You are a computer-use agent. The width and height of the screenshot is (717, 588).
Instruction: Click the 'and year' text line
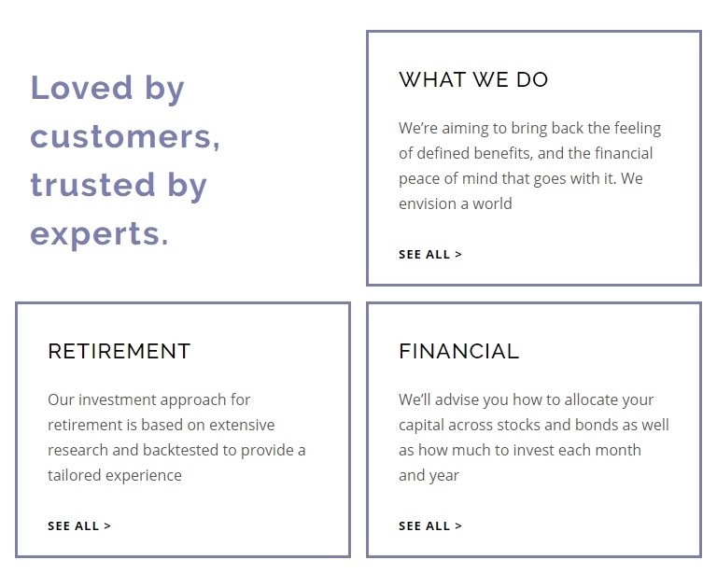point(429,475)
